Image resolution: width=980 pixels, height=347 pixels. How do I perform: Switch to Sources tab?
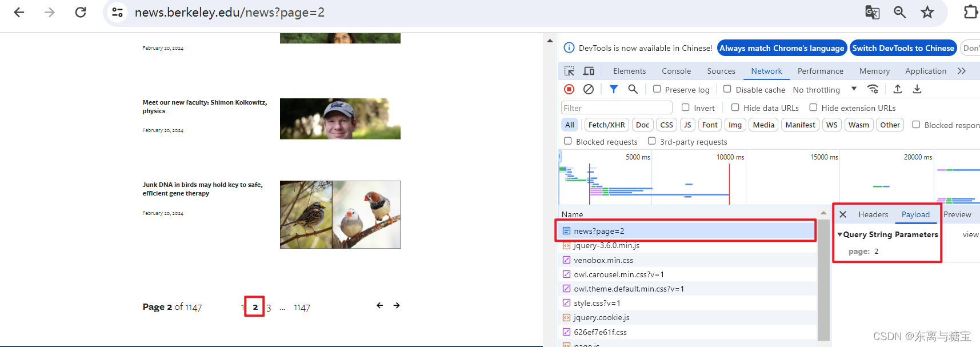tap(721, 71)
